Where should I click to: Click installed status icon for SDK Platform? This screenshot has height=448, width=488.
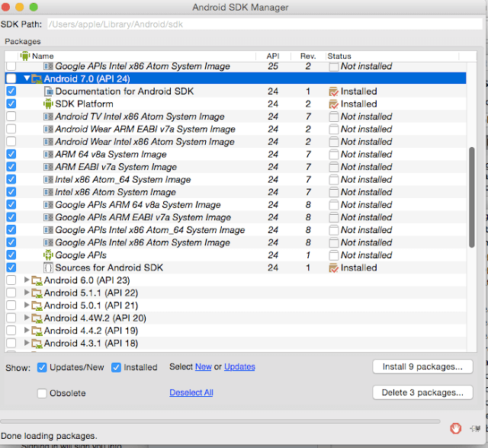tap(333, 104)
